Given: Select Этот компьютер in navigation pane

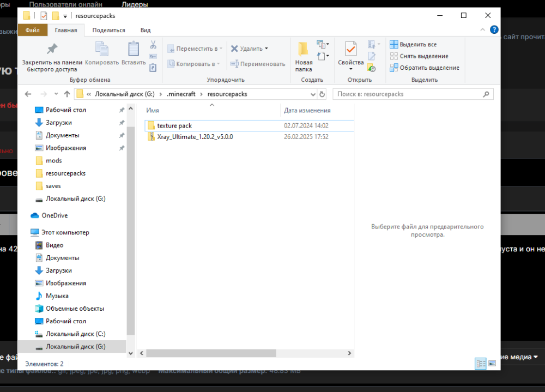Looking at the screenshot, I should tap(65, 232).
